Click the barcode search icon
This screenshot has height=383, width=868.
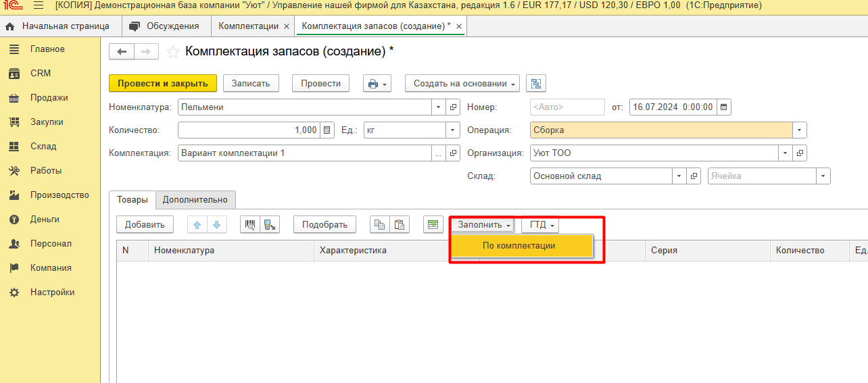click(x=250, y=225)
